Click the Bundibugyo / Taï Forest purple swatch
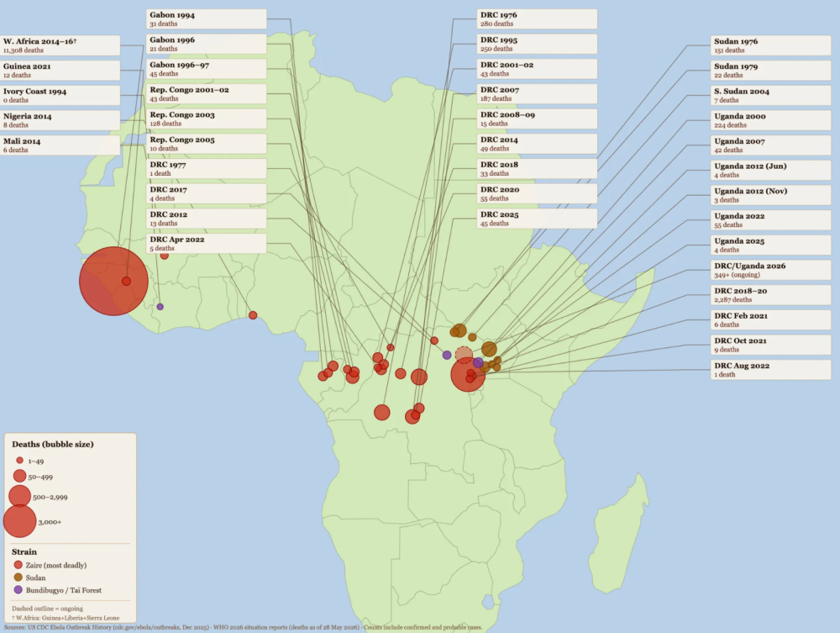 coord(18,589)
